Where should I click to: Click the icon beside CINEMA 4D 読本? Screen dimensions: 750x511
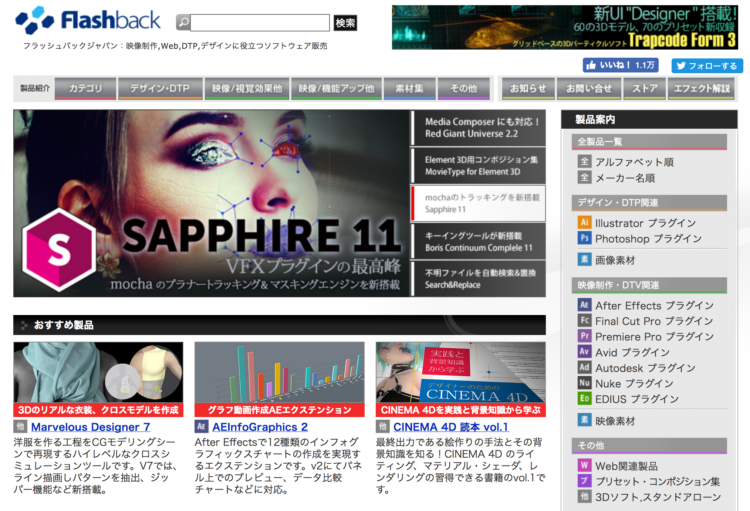click(382, 426)
